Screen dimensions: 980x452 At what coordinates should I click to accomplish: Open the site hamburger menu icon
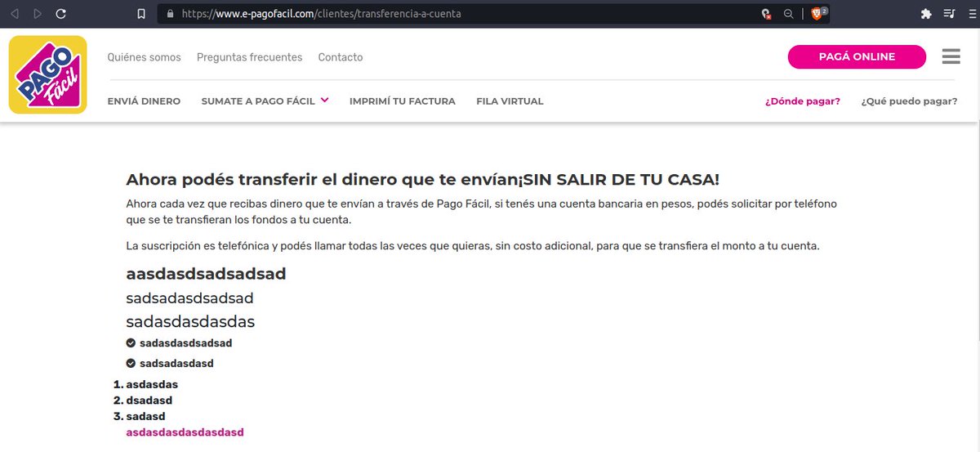951,56
